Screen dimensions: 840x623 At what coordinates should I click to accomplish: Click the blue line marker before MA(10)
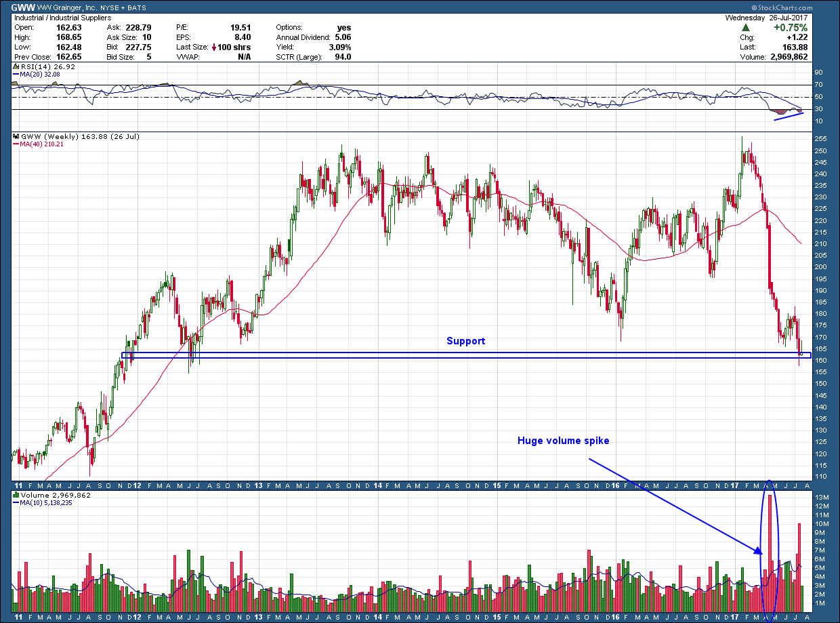pyautogui.click(x=16, y=502)
